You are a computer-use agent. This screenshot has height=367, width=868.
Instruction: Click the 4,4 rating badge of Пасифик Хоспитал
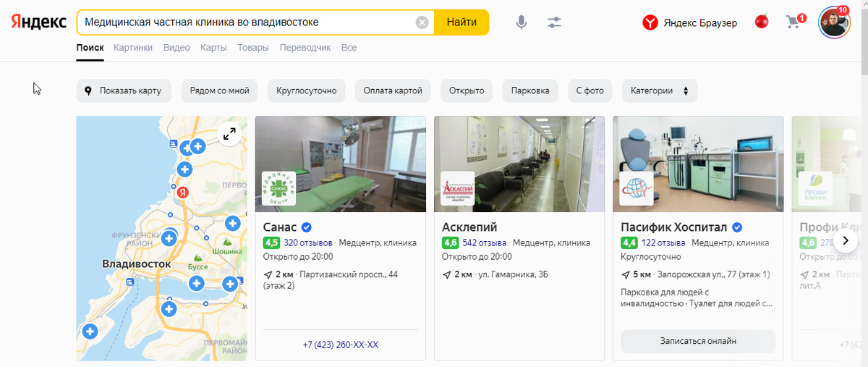pos(629,242)
